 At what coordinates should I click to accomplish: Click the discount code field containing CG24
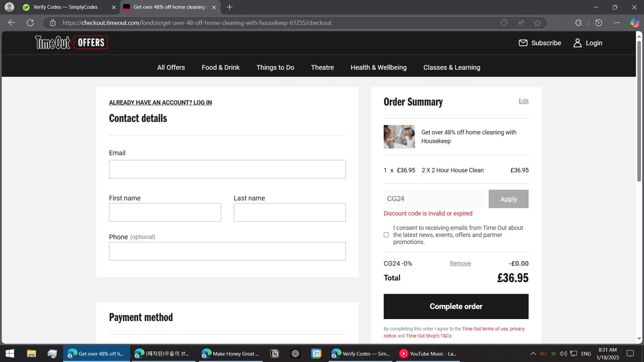click(x=434, y=199)
